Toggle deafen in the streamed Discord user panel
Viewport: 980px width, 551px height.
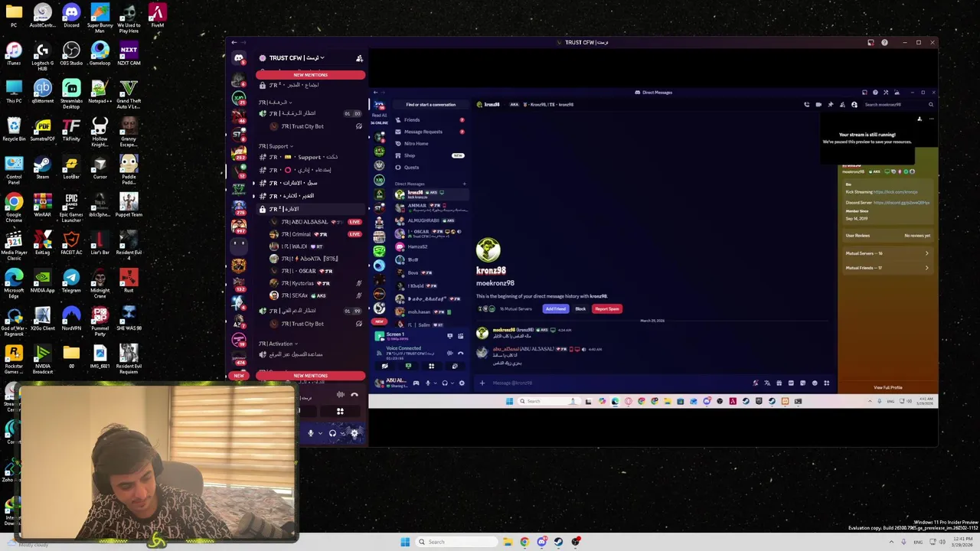tap(445, 383)
